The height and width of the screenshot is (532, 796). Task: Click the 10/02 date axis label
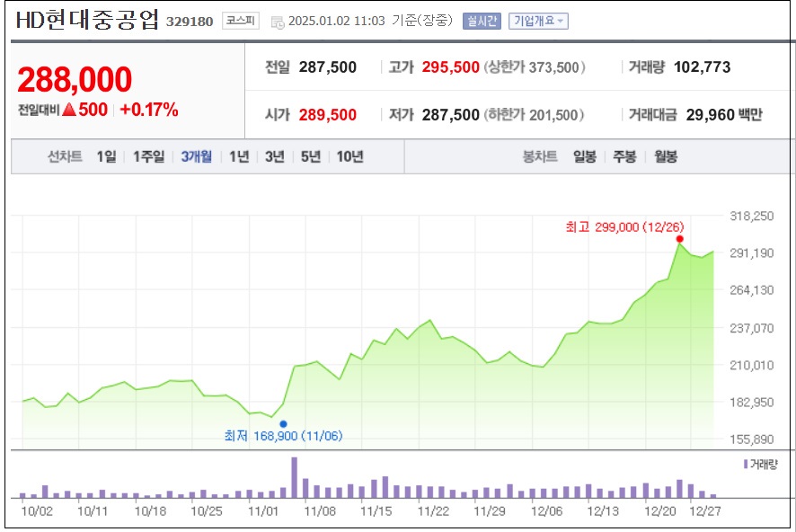pos(37,510)
